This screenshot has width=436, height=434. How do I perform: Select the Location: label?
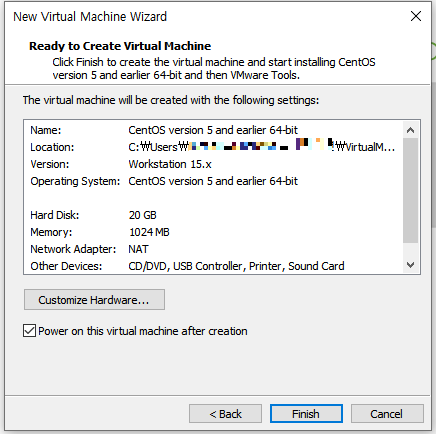(52, 147)
